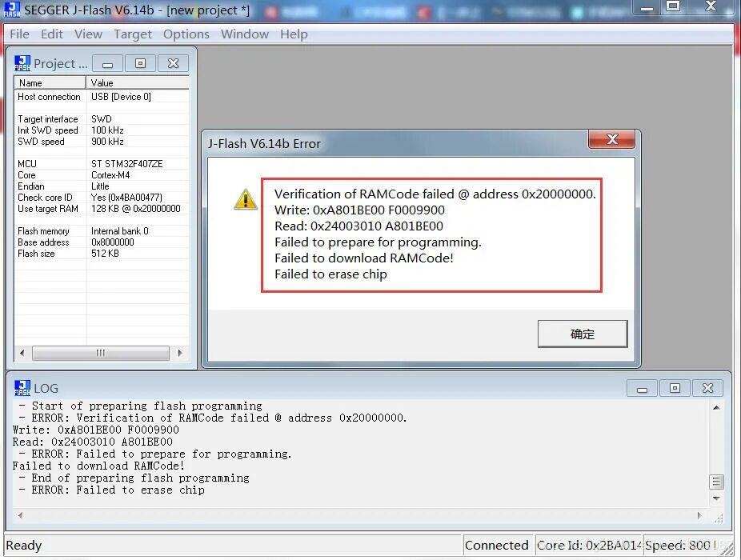
Task: Maximize the Project panel
Action: 140,63
